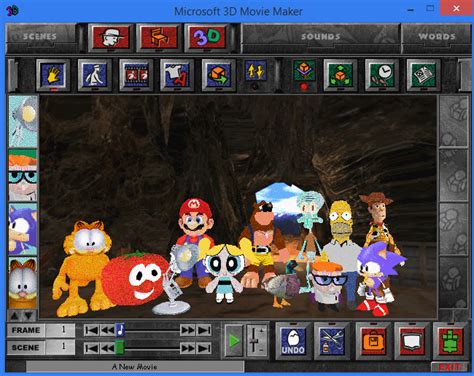474x376 pixels.
Task: Minimize the 3D Movie Maker window
Action: [411, 10]
